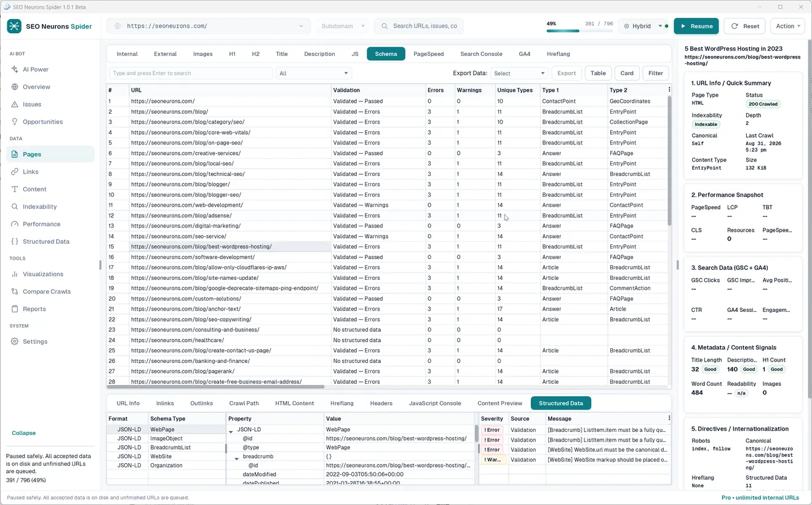812x505 pixels.
Task: Open the JavaScript Console tab
Action: point(435,404)
